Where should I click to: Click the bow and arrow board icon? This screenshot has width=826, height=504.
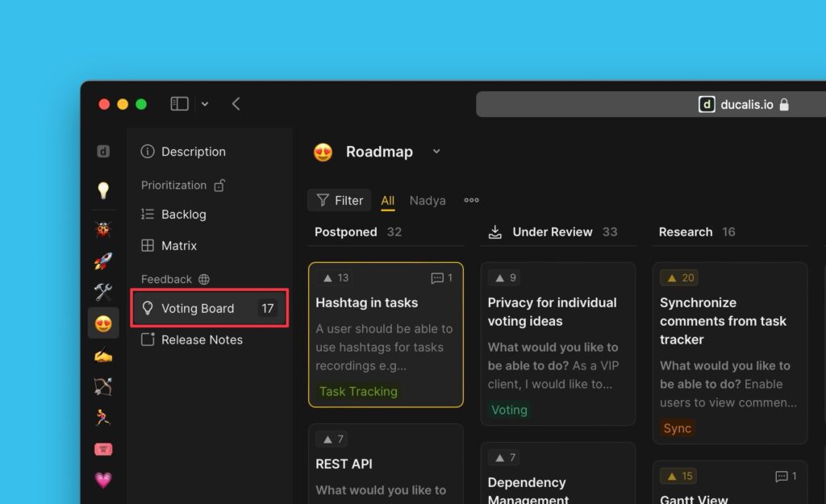point(103,386)
